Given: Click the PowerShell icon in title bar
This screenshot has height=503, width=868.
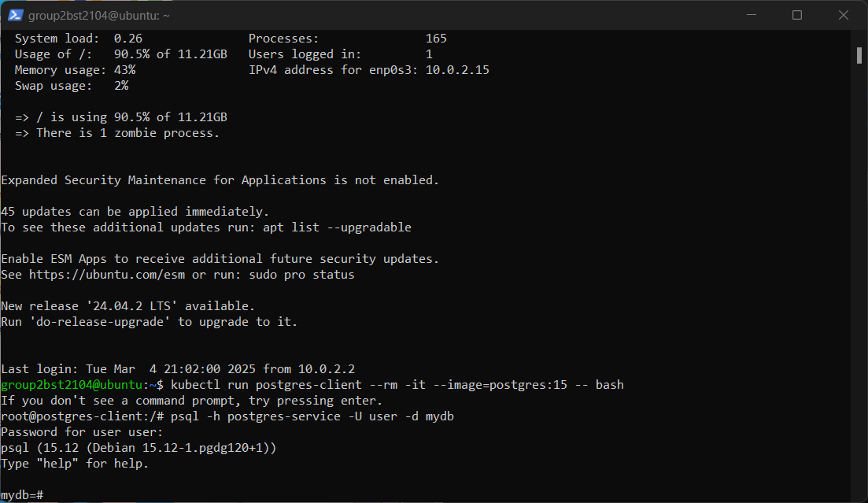Looking at the screenshot, I should point(15,15).
